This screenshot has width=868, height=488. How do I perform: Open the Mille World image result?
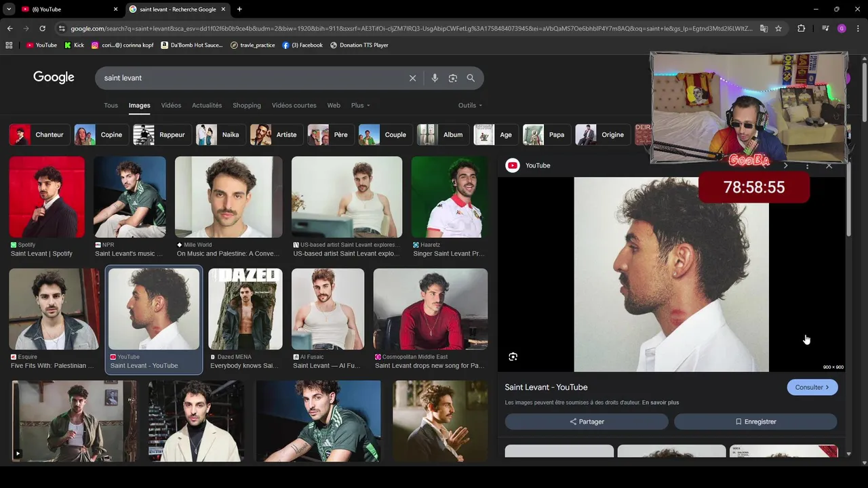pyautogui.click(x=229, y=197)
